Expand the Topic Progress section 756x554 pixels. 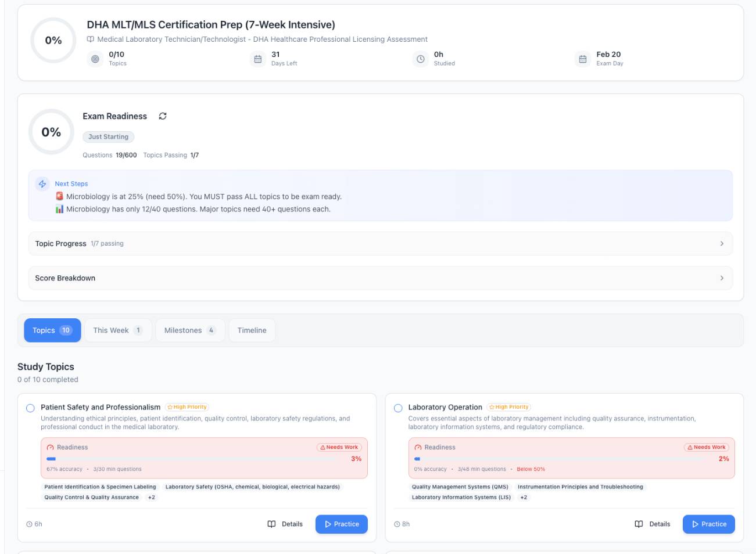tap(381, 243)
